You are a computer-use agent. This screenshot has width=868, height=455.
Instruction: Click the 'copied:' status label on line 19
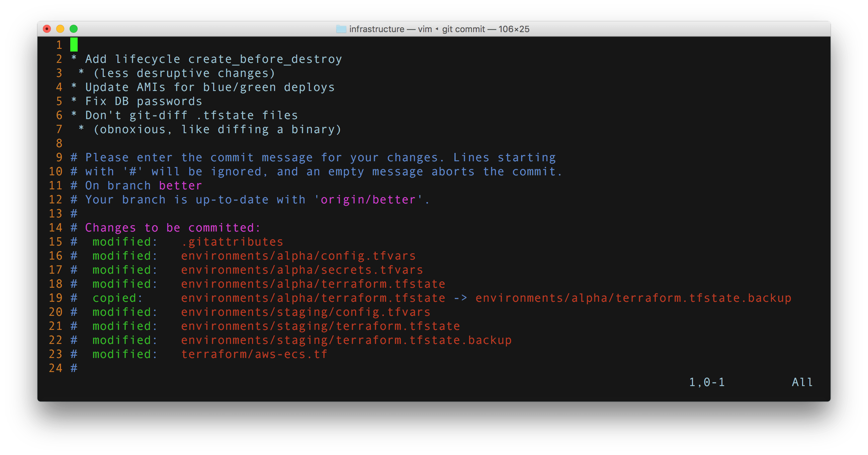[117, 298]
